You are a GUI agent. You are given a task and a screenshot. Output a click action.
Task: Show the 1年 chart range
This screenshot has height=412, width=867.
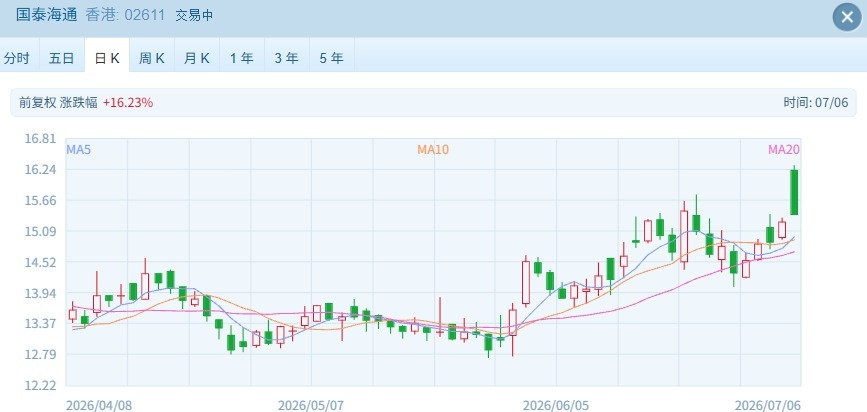[x=242, y=58]
